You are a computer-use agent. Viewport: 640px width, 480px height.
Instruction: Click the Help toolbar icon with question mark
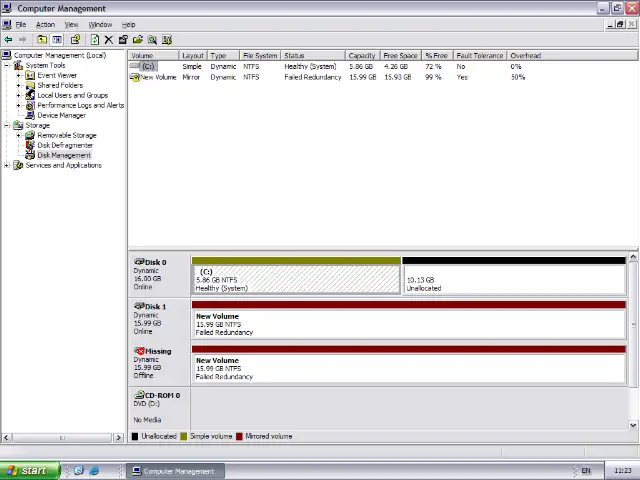75,40
